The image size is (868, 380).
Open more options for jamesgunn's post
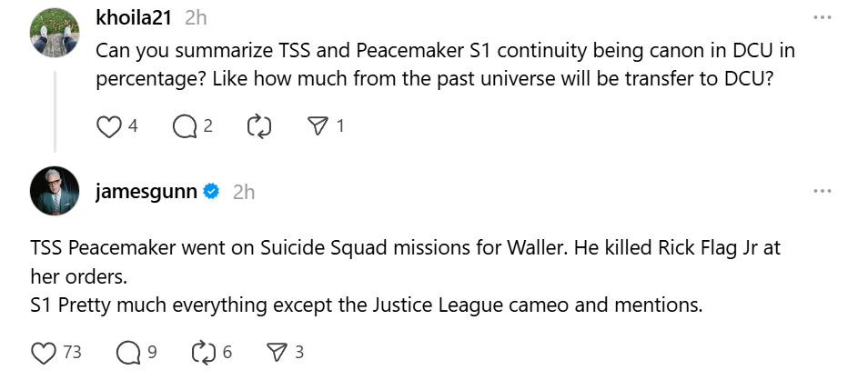[x=822, y=191]
